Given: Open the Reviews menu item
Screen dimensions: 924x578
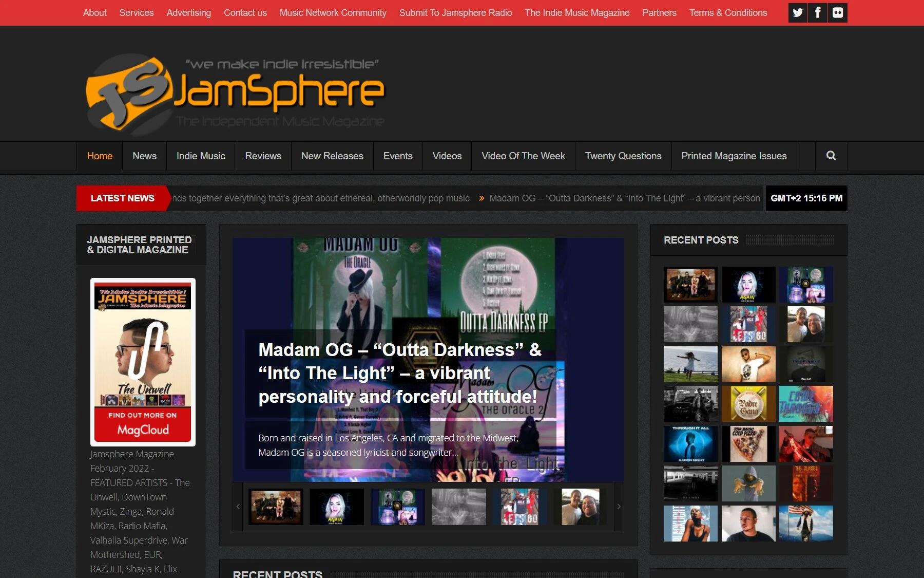Looking at the screenshot, I should [263, 156].
